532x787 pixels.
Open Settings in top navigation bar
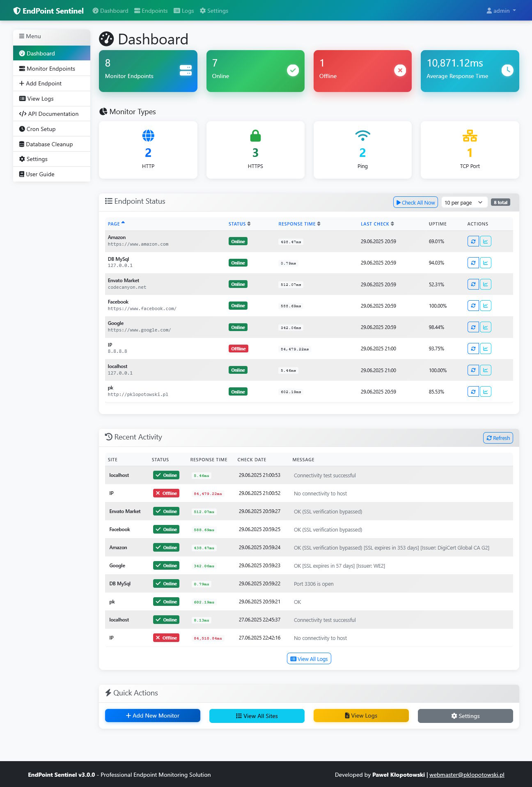[214, 11]
